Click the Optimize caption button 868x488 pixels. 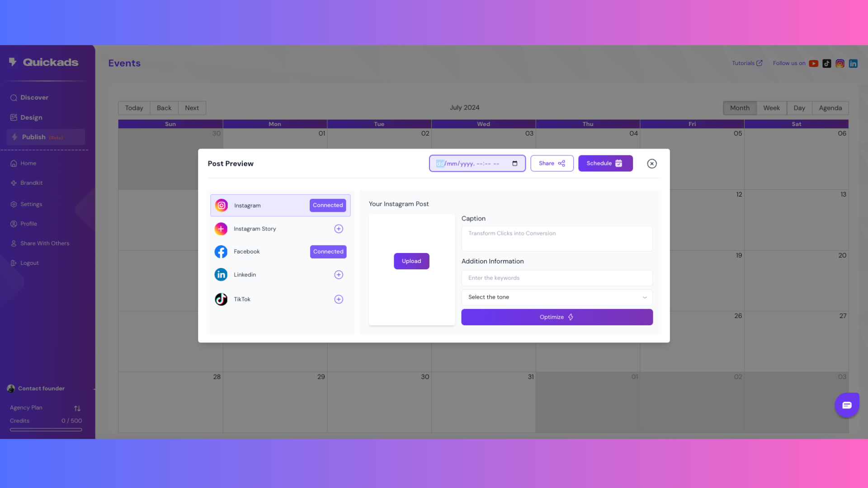557,317
